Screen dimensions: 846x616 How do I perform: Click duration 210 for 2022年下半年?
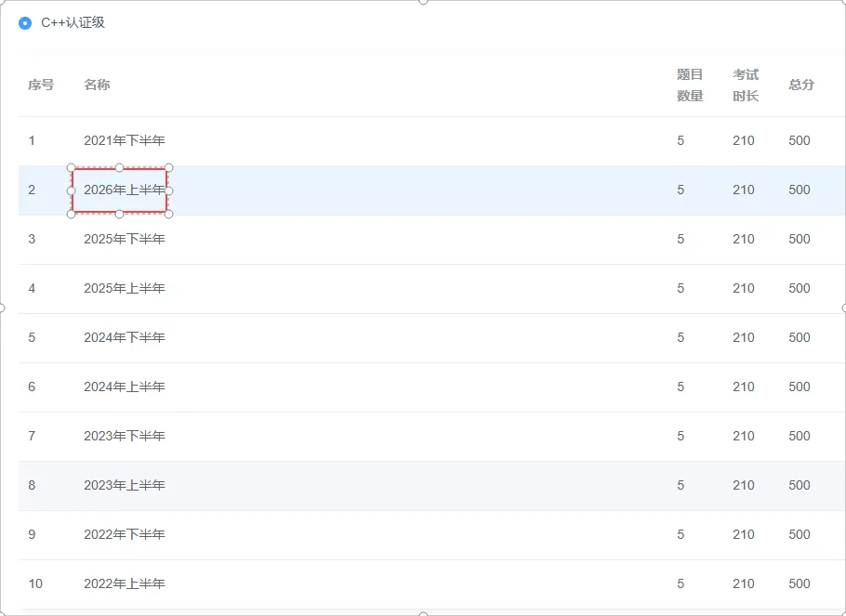pyautogui.click(x=744, y=534)
